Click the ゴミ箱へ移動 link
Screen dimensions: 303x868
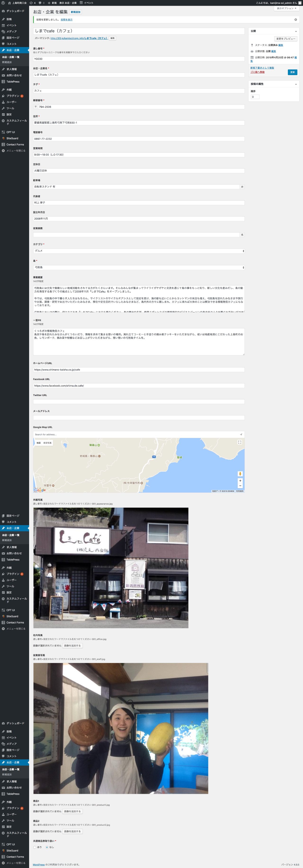(x=258, y=72)
